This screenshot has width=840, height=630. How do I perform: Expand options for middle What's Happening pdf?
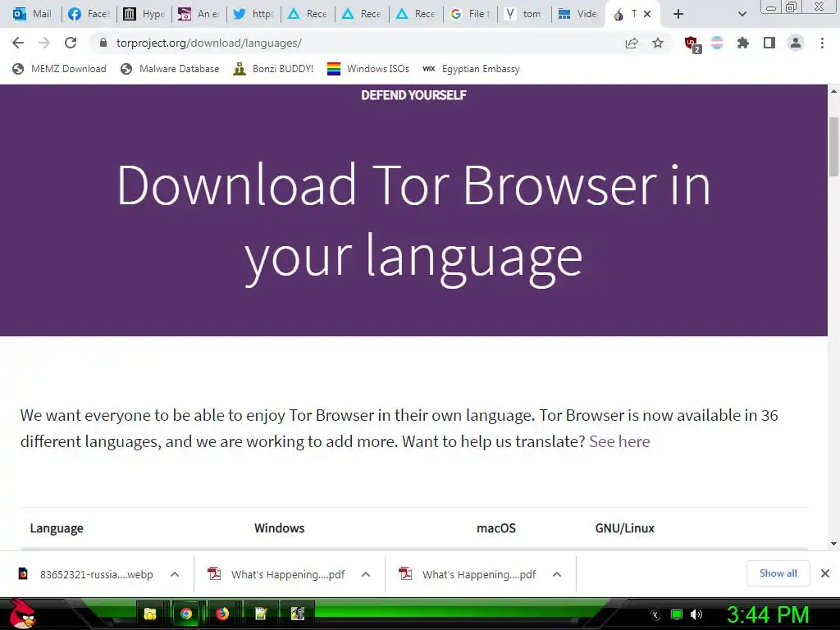coord(366,574)
